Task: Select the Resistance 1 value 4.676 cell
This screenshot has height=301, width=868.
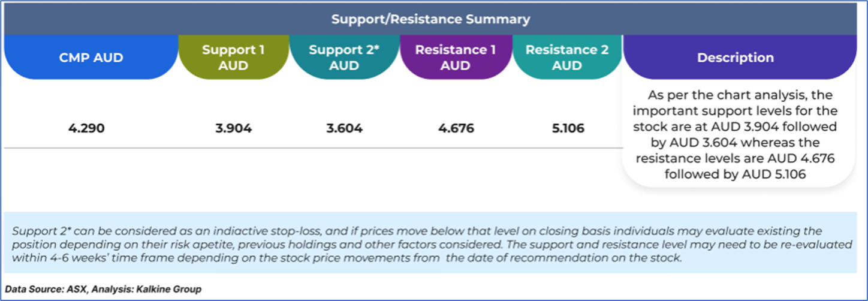Action: [456, 128]
